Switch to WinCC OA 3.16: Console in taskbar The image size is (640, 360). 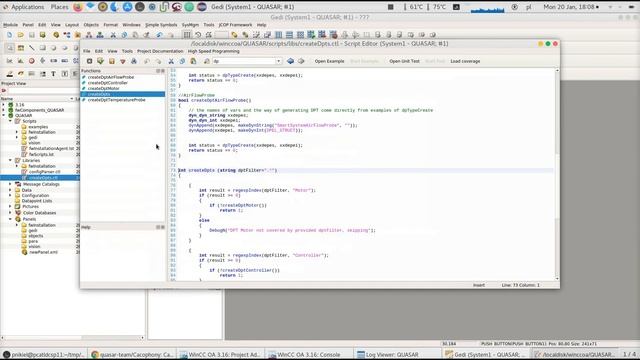click(x=309, y=355)
